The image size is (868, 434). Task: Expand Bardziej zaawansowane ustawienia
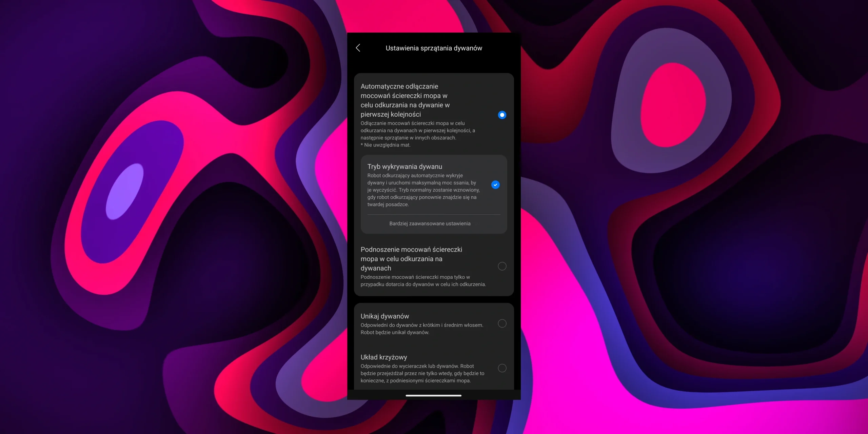[430, 223]
